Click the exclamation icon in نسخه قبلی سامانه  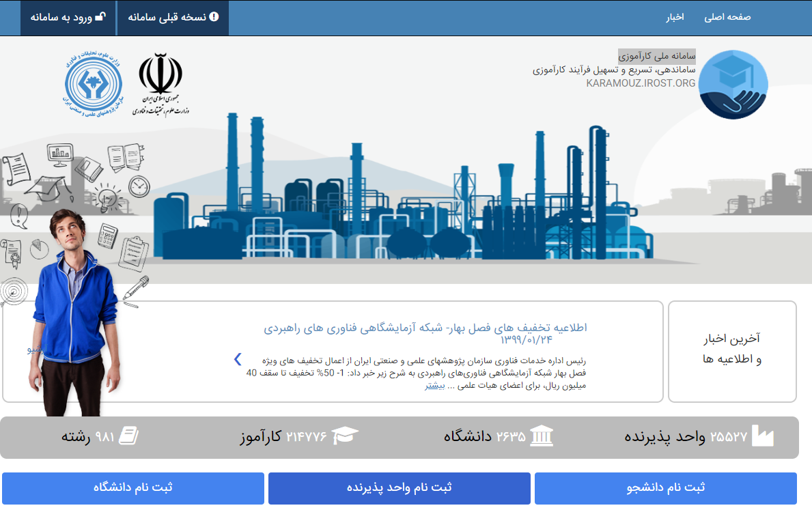tap(214, 17)
